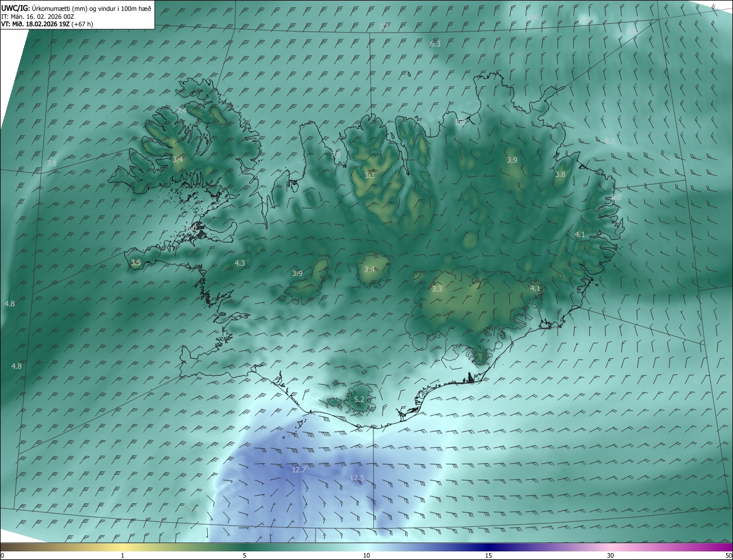Click the 10 tick label on the color scale

(x=366, y=555)
